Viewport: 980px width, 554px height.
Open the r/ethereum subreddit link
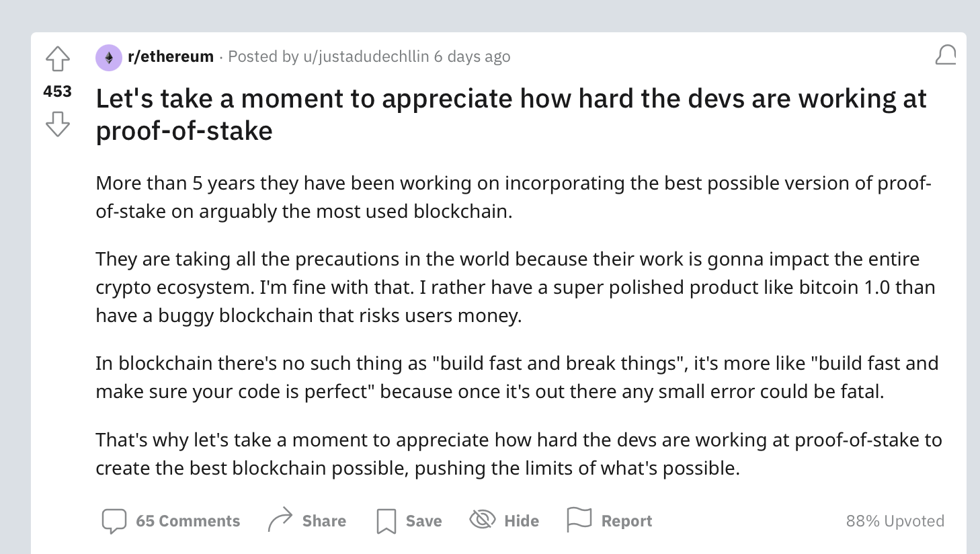[171, 56]
